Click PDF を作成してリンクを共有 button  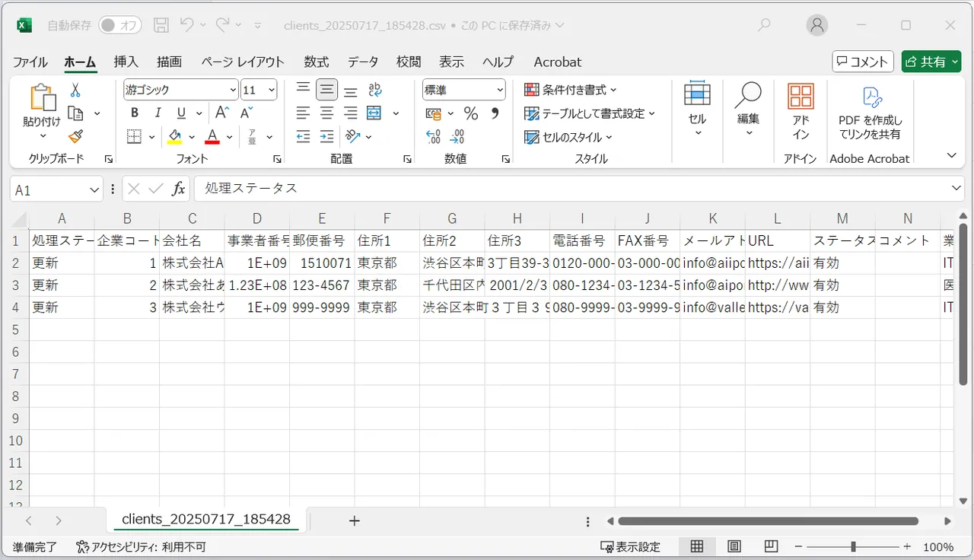[x=870, y=114]
